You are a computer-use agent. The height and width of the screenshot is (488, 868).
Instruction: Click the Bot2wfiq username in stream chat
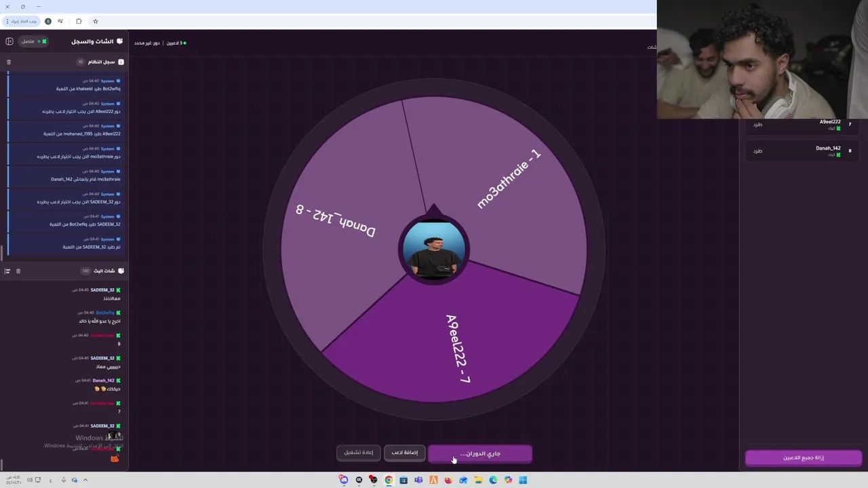click(105, 312)
